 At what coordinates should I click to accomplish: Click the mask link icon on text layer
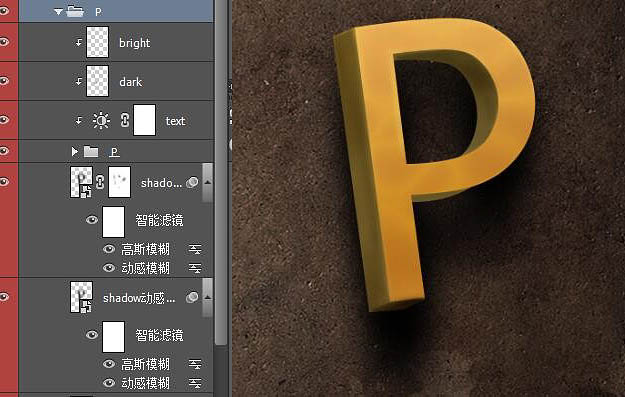coord(125,120)
